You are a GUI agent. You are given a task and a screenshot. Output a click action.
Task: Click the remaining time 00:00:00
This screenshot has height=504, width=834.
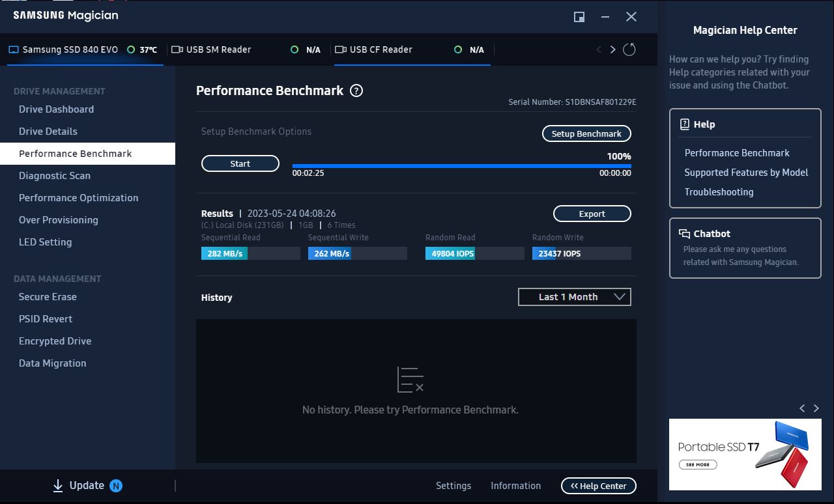click(615, 173)
